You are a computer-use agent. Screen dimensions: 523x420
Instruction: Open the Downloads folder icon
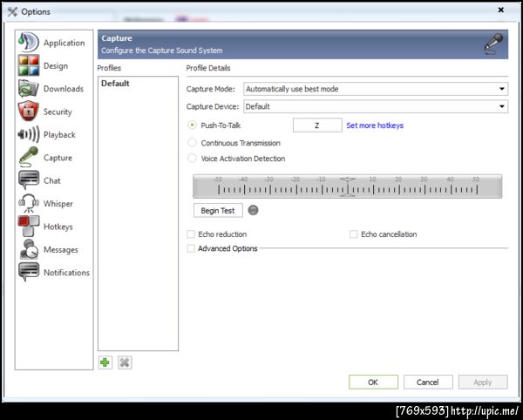click(29, 88)
